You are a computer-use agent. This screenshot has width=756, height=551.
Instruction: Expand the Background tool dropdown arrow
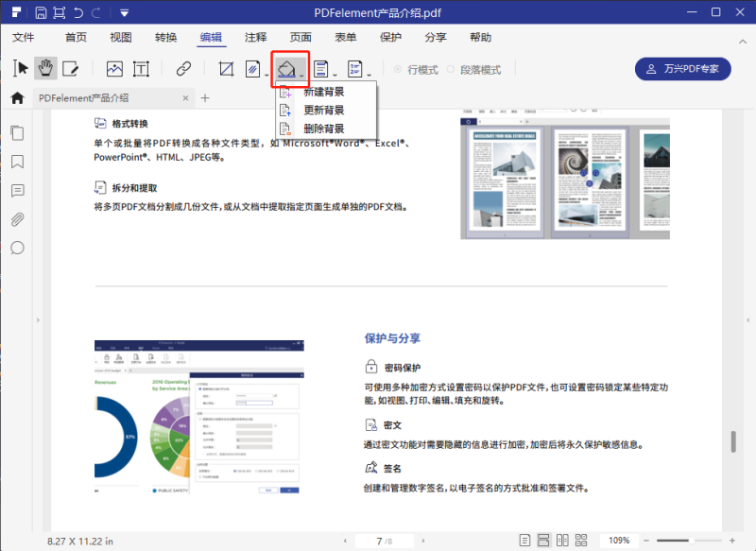(x=302, y=75)
